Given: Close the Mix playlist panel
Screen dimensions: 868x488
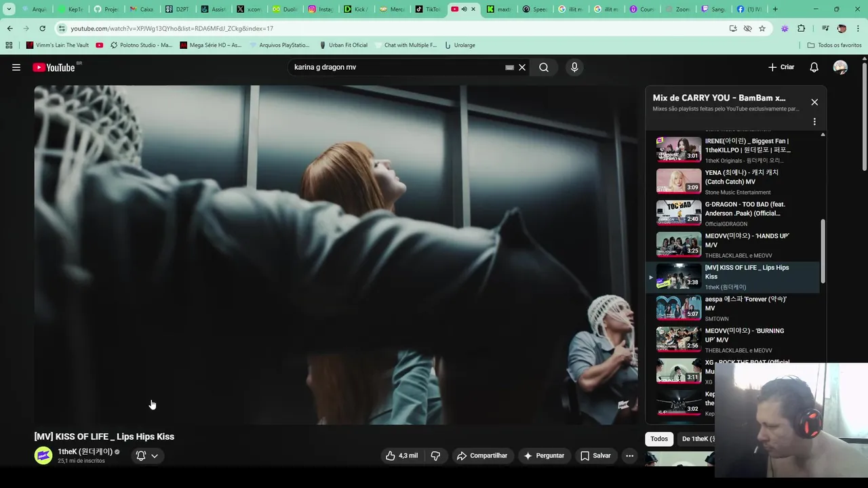Looking at the screenshot, I should click(814, 102).
